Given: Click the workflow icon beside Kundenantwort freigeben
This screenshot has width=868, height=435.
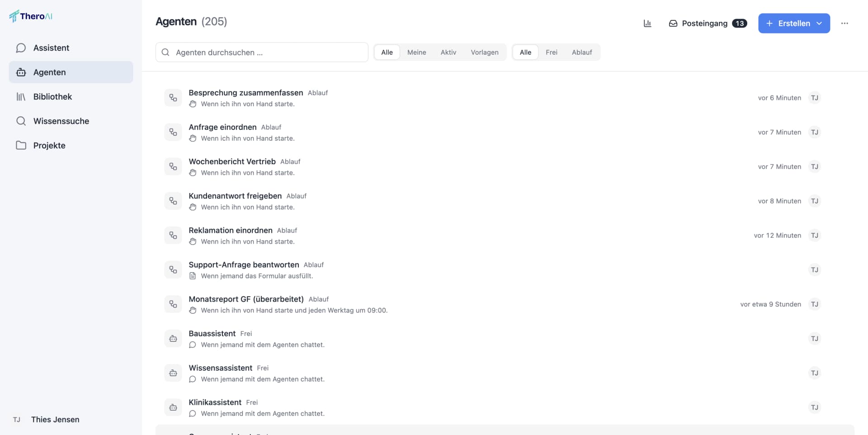Looking at the screenshot, I should pos(173,201).
